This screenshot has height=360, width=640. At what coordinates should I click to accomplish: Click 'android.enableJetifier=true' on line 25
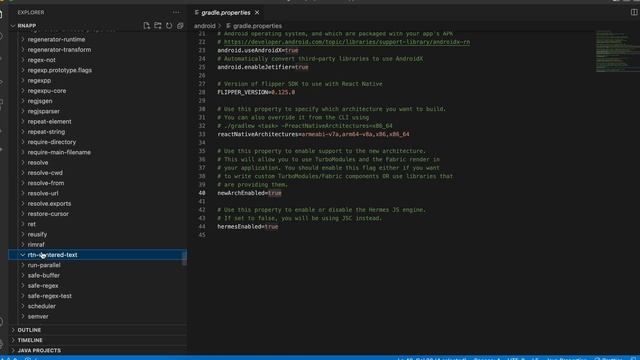(262, 67)
